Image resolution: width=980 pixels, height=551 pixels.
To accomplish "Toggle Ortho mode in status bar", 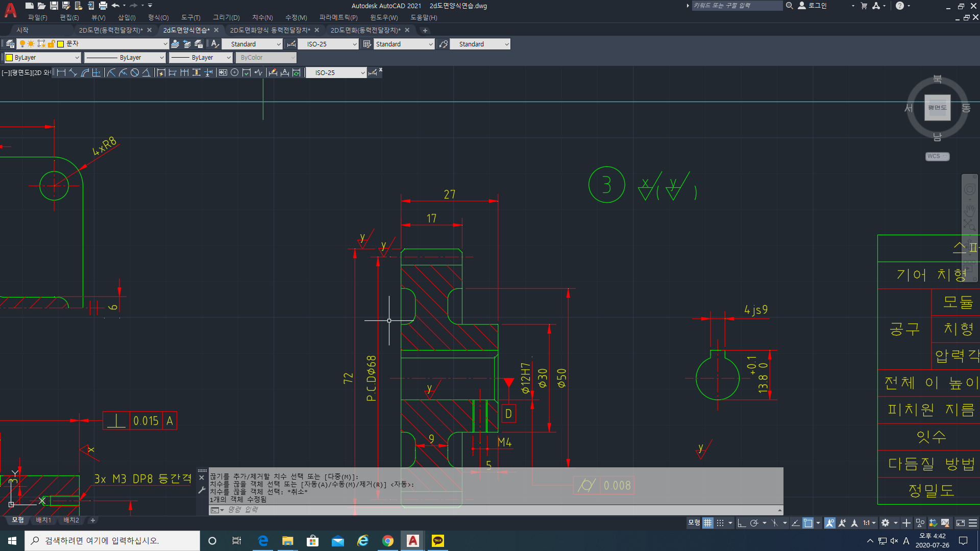I will tap(742, 523).
